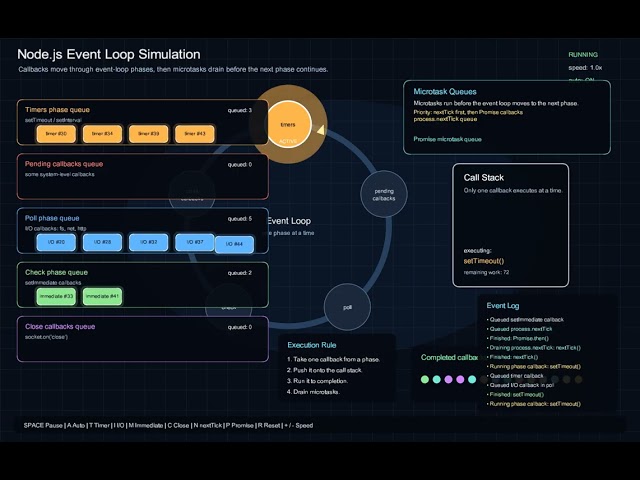640x480 pixels.
Task: Click the Node.js Event Loop Simulation title
Action: (x=109, y=54)
